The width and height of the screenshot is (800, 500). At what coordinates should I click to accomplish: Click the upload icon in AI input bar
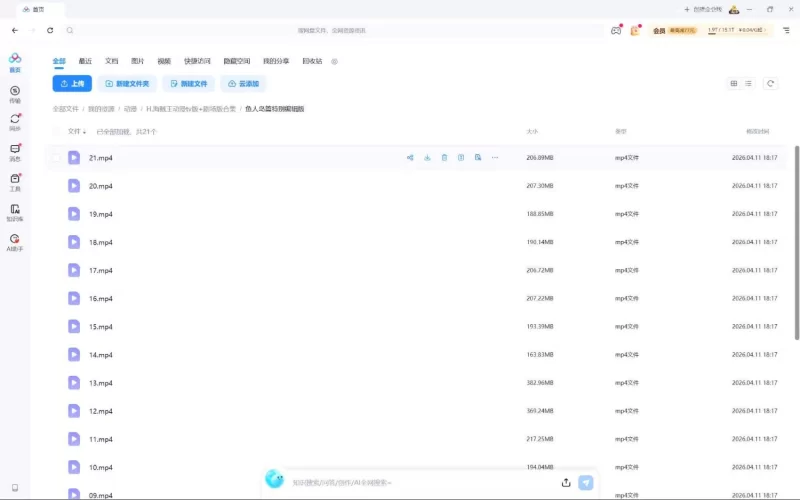[x=566, y=482]
